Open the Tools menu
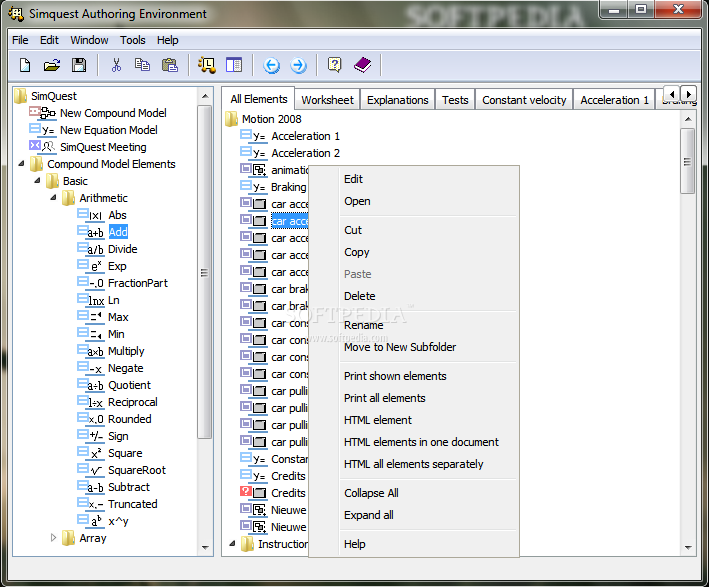The height and width of the screenshot is (587, 709). pos(132,40)
